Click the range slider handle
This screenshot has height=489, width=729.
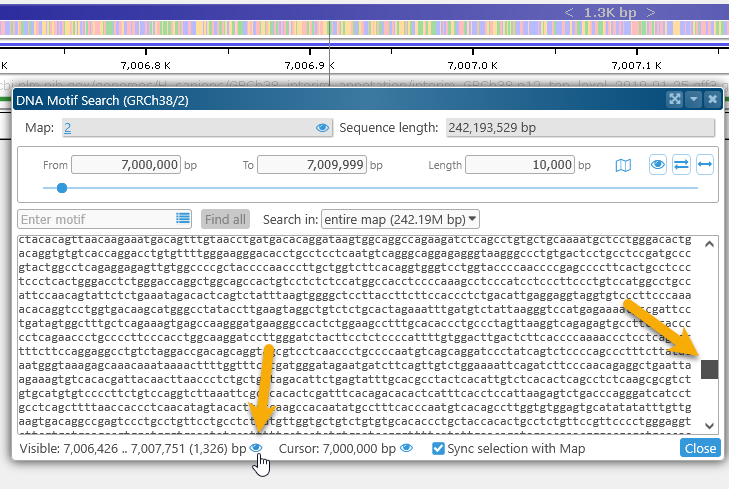click(62, 187)
